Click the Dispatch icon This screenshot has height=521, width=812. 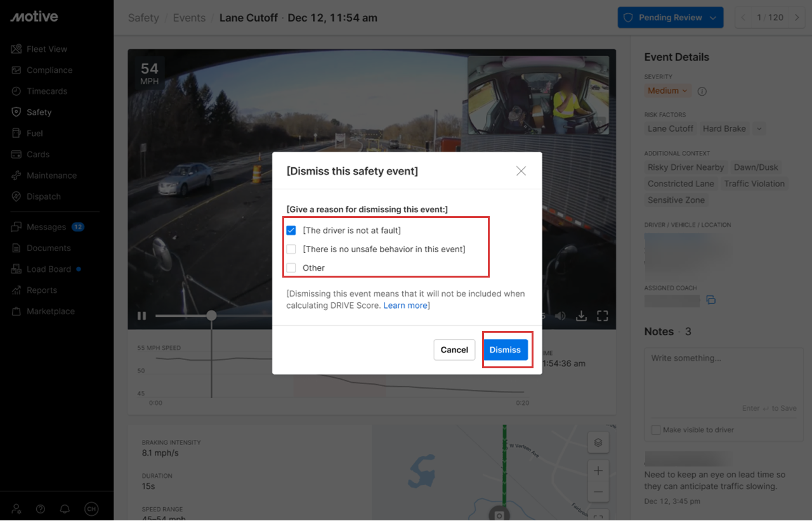(x=16, y=196)
